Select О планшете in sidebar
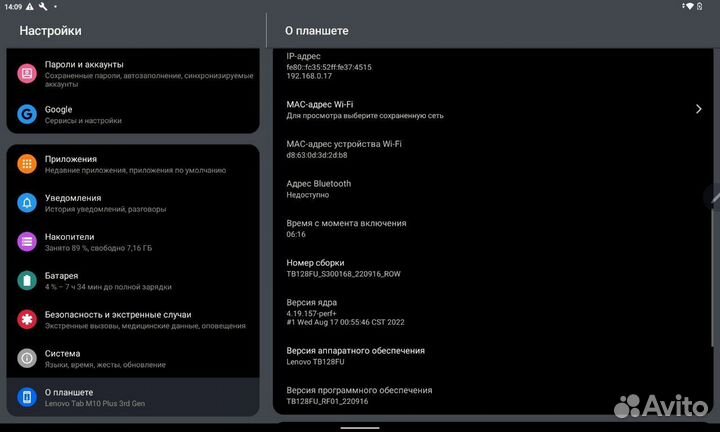720x432 pixels. coord(133,397)
